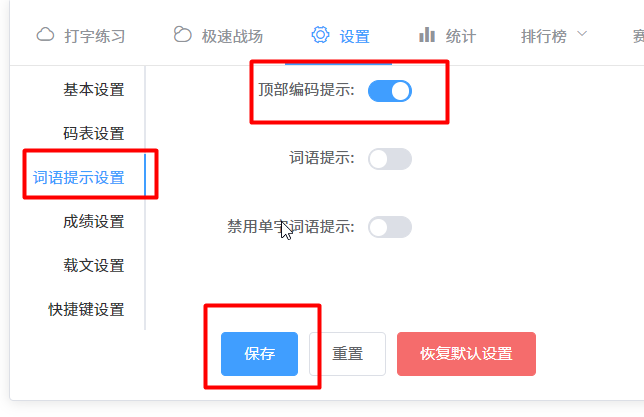Open the 成绩设置 section
The height and width of the screenshot is (417, 644).
point(94,222)
